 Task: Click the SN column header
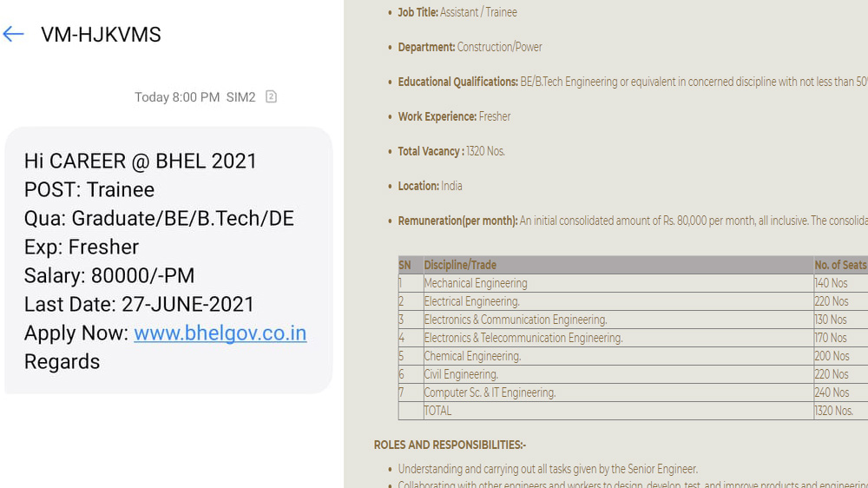[404, 265]
